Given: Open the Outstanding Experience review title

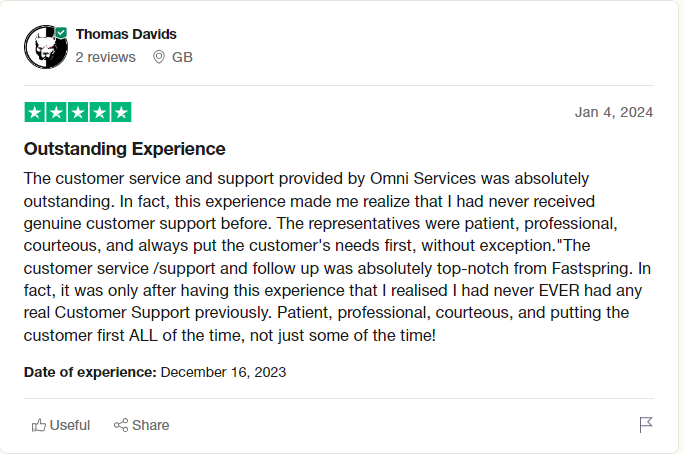Looking at the screenshot, I should [124, 149].
